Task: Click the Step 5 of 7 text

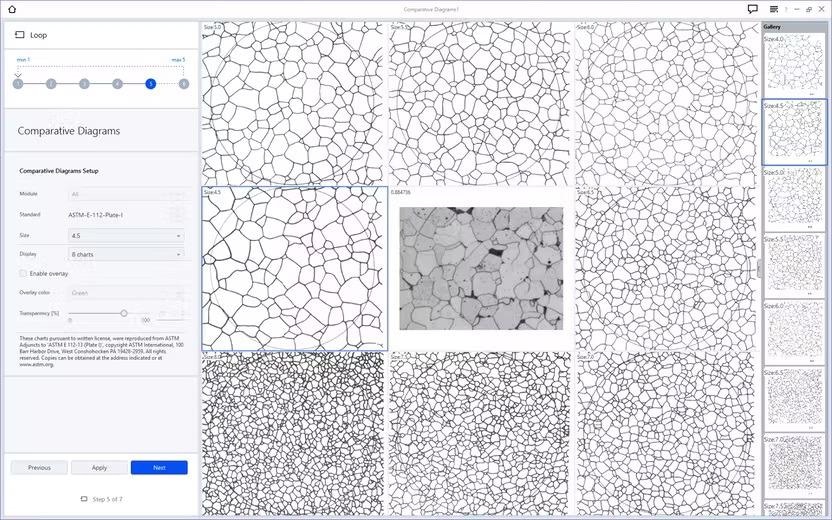Action: click(x=107, y=499)
